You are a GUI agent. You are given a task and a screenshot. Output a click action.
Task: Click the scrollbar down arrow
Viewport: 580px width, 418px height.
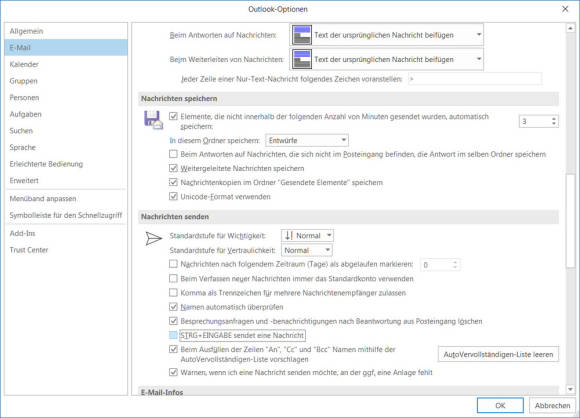pos(570,389)
